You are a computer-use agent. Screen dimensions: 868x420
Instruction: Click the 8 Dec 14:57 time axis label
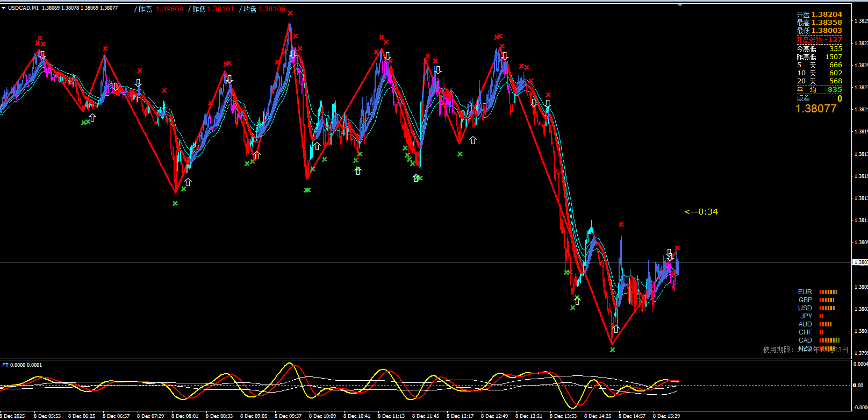tap(632, 416)
